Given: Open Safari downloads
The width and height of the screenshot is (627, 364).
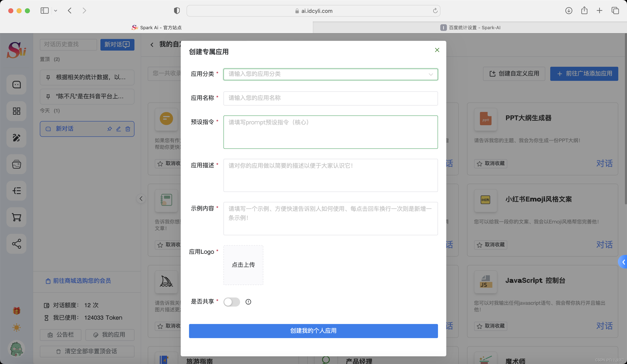Looking at the screenshot, I should 569,11.
